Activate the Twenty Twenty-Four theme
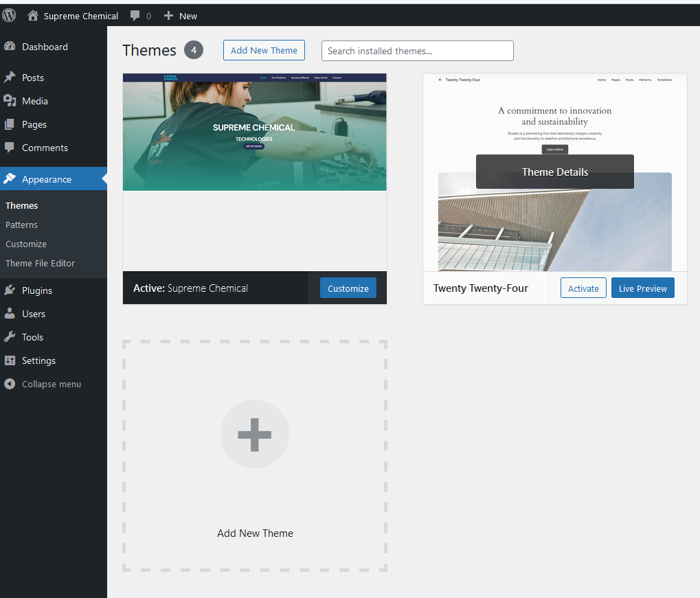The image size is (700, 598). 583,288
